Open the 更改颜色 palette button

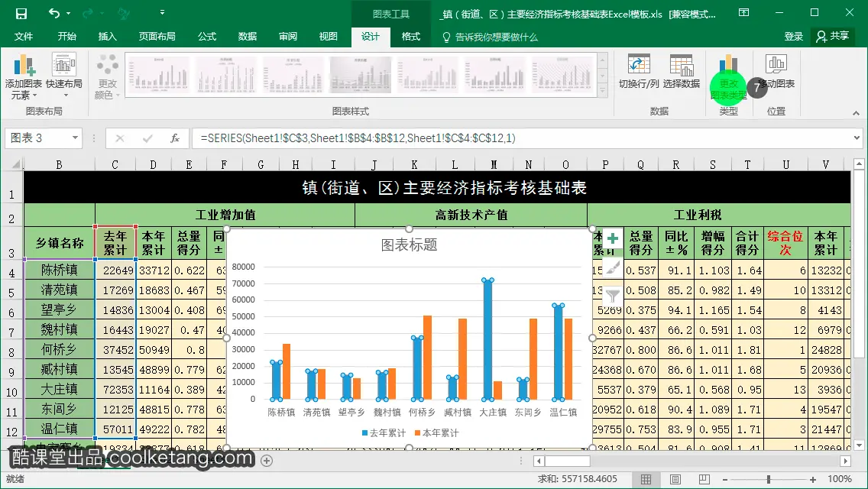(x=108, y=76)
